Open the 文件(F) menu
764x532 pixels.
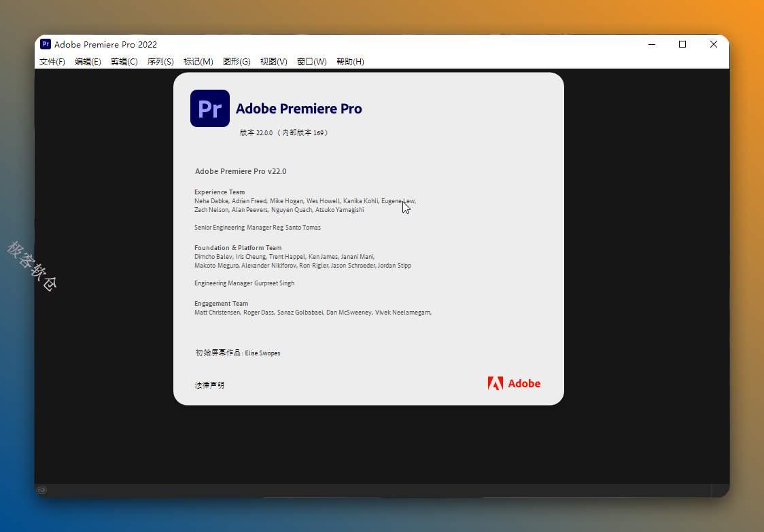[x=52, y=61]
